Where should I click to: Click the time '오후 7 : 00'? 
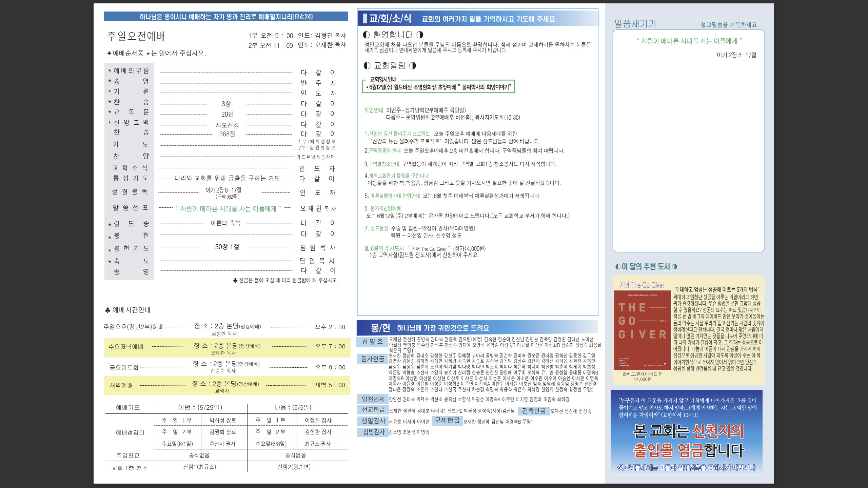pos(330,346)
